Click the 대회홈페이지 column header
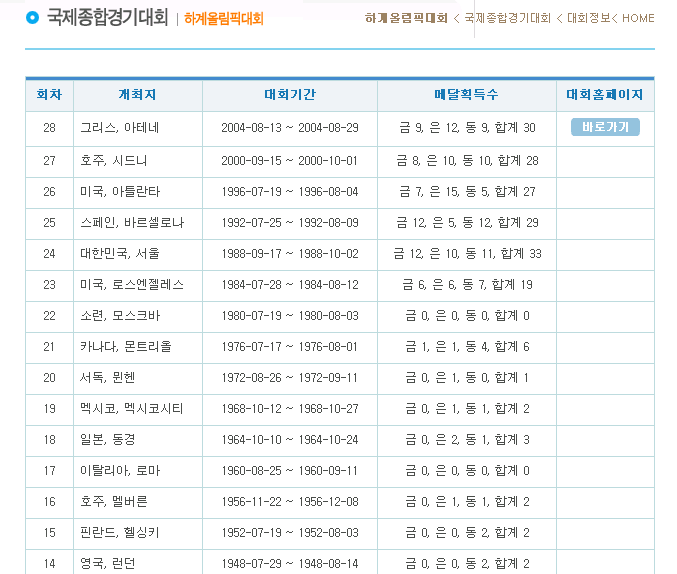The image size is (677, 574). (605, 95)
